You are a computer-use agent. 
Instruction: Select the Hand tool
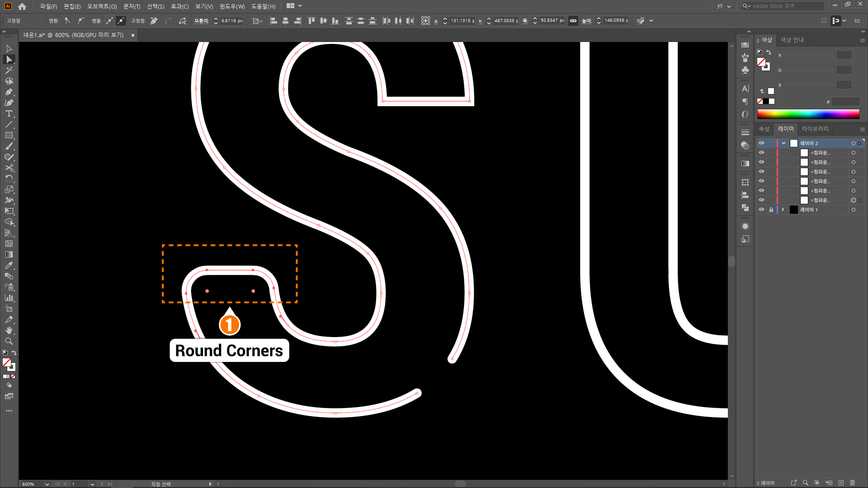(9, 331)
